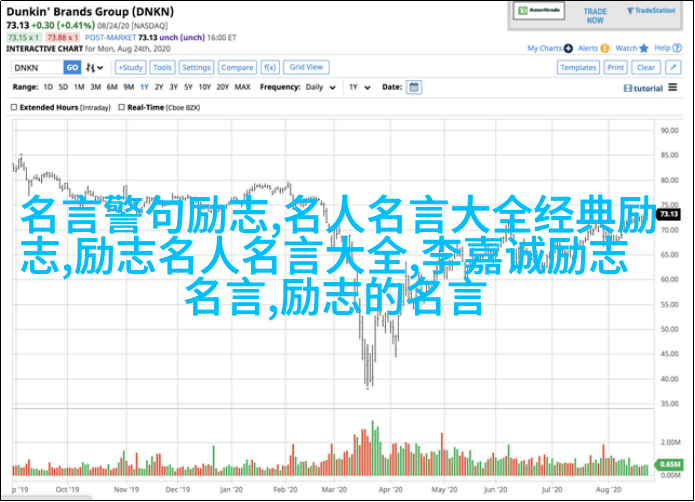Click the DKNN symbol input field

click(36, 67)
